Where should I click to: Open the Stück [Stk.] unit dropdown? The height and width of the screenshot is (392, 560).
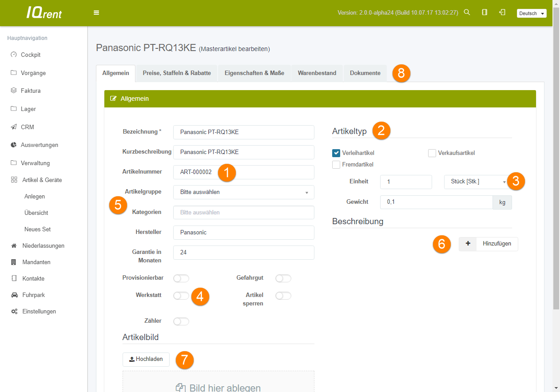tap(478, 182)
